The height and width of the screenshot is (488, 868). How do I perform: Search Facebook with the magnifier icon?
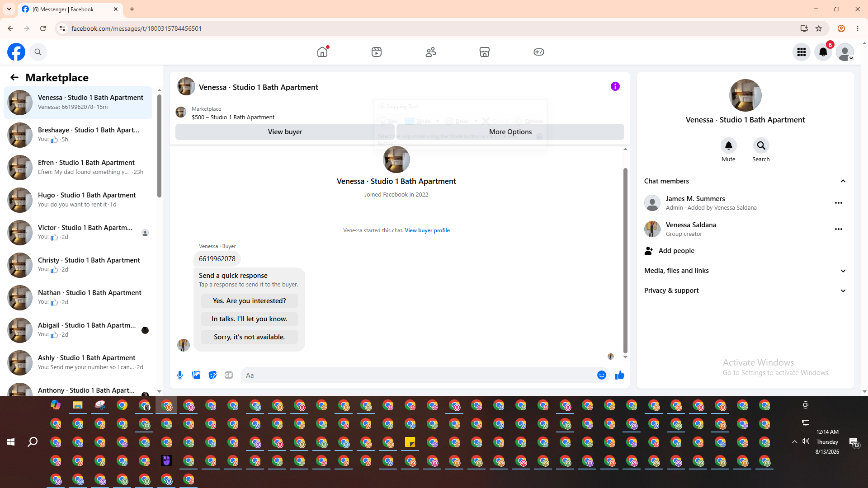click(x=38, y=52)
